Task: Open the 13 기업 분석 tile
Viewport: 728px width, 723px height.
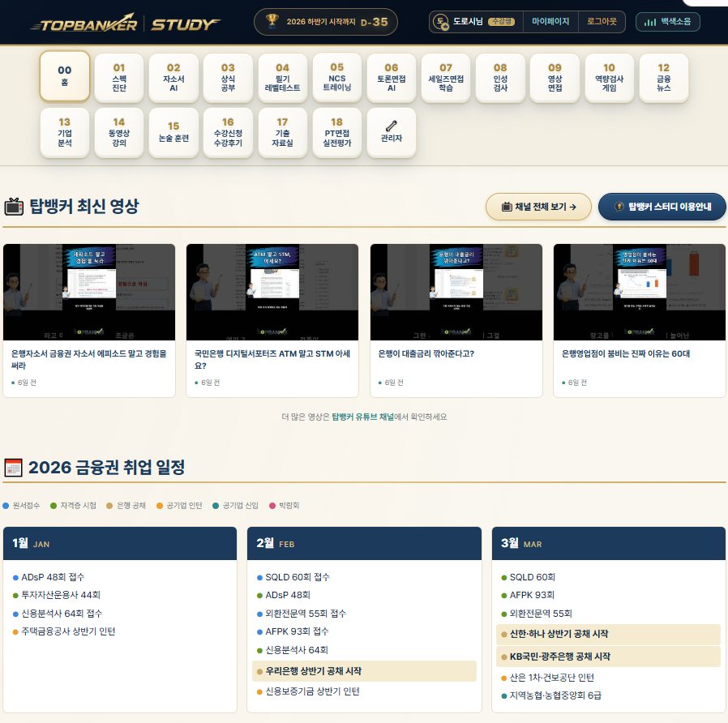Action: 65,133
